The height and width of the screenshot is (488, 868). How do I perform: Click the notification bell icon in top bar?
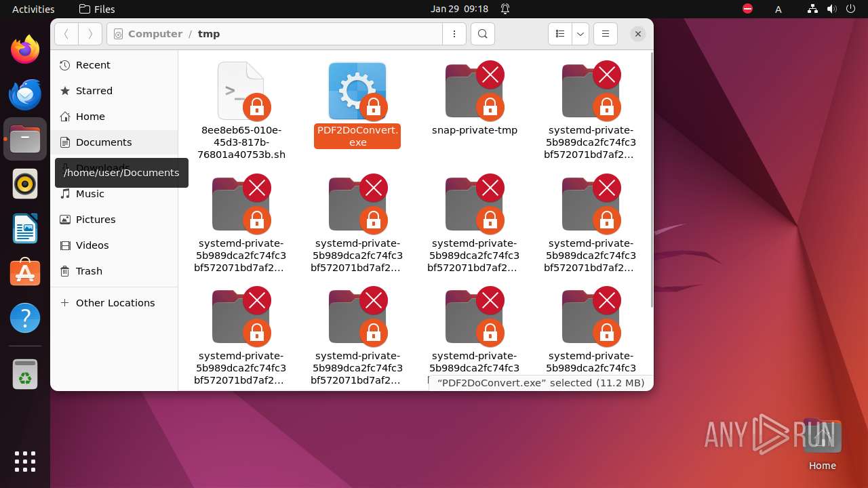coord(505,9)
